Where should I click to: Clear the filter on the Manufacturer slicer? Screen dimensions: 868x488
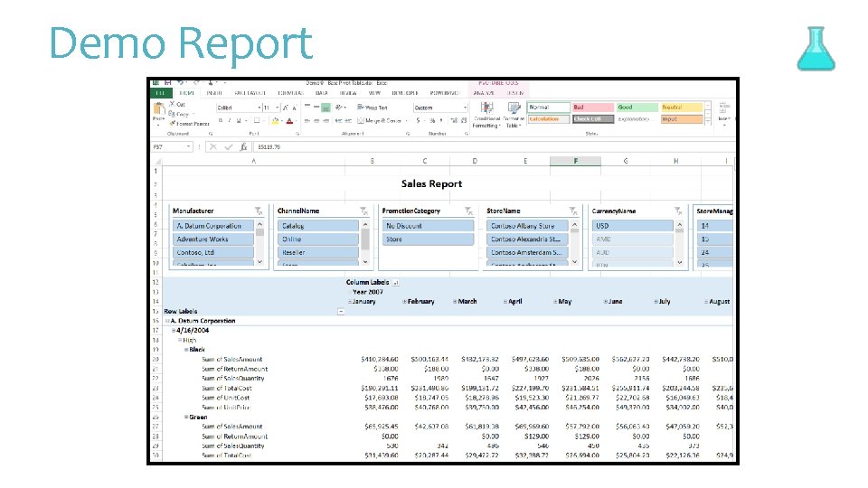coord(259,211)
